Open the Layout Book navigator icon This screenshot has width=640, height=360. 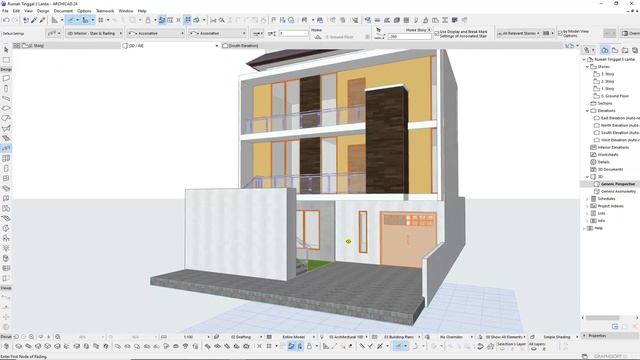[625, 50]
